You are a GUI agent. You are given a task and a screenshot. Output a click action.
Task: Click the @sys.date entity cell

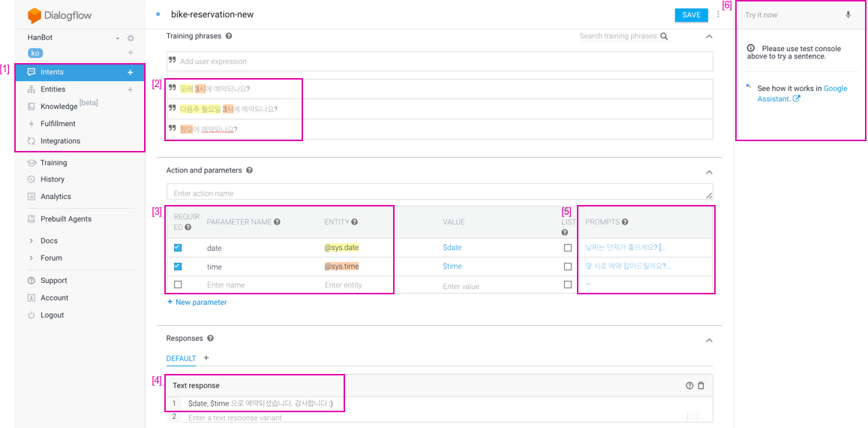click(342, 248)
